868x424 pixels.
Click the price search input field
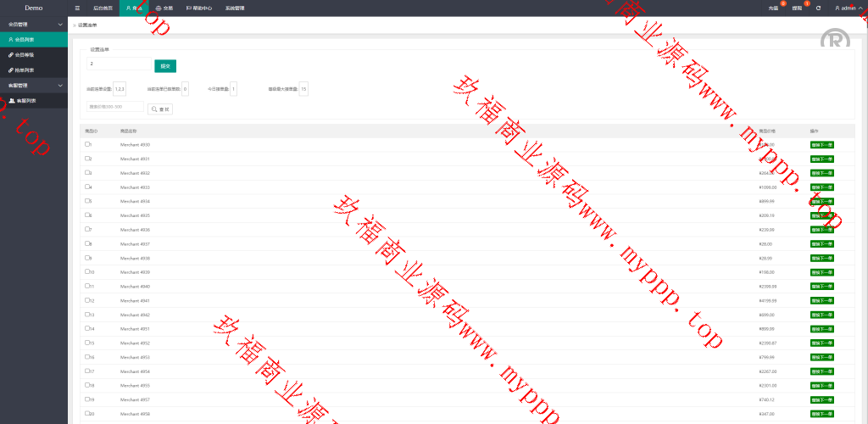(115, 107)
